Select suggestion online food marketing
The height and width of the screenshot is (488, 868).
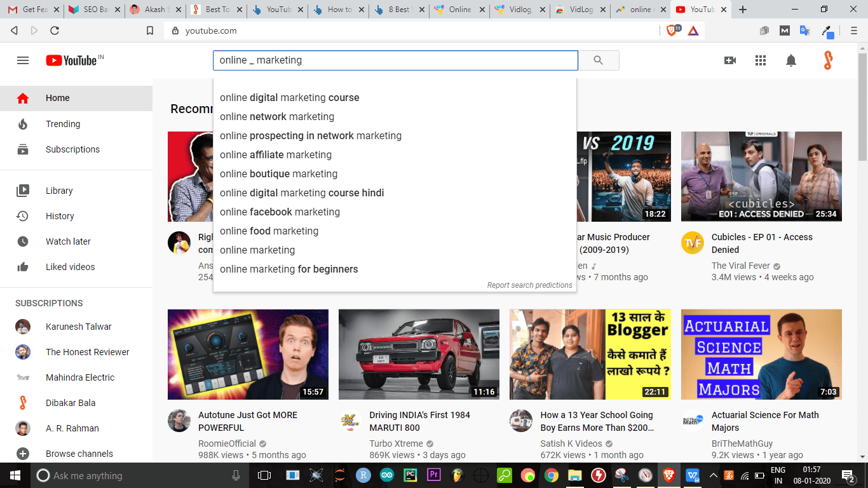point(395,231)
